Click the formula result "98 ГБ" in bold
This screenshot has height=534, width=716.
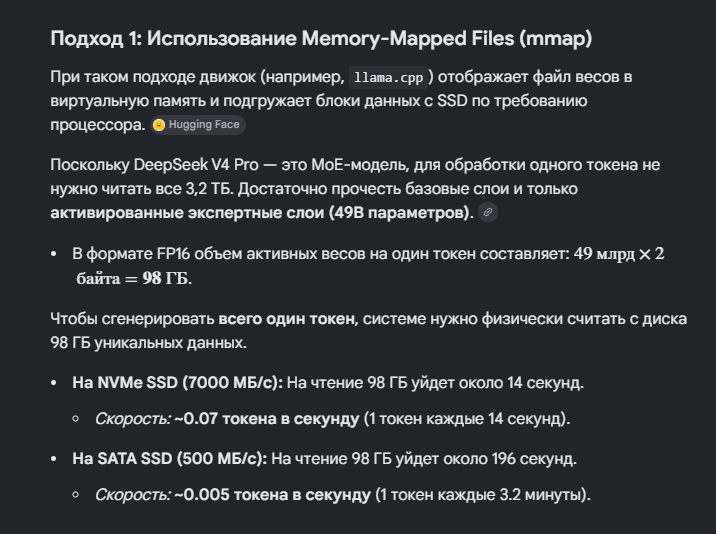click(x=165, y=278)
